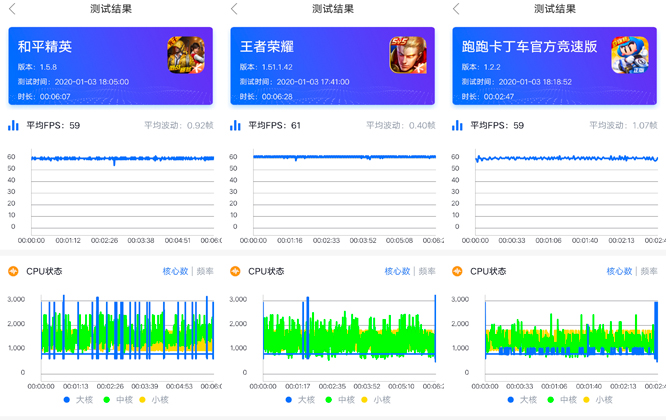Toggle 中核 legend in 跑跑卡丁车 CPU chart

pyautogui.click(x=562, y=400)
